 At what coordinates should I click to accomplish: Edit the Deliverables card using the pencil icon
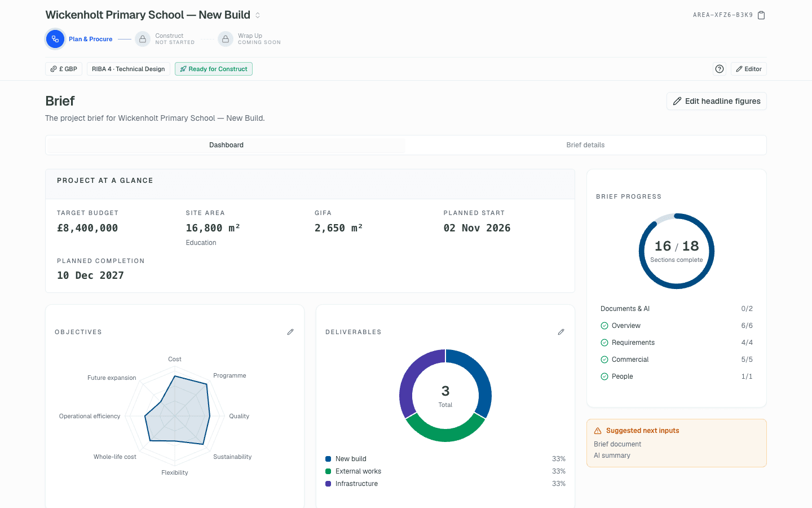pos(561,332)
